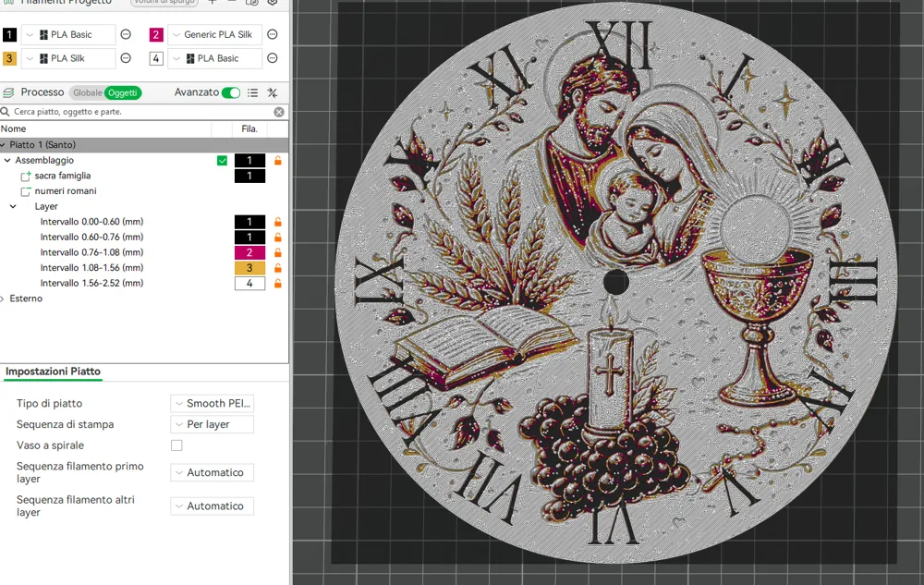This screenshot has width=924, height=585.
Task: Open the Tipo di piatto dropdown
Action: [x=213, y=404]
